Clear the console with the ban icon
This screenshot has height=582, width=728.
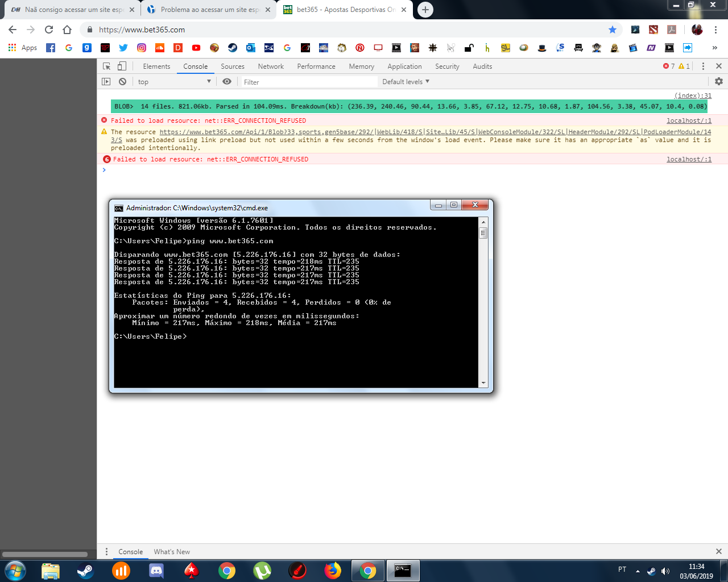pyautogui.click(x=122, y=82)
